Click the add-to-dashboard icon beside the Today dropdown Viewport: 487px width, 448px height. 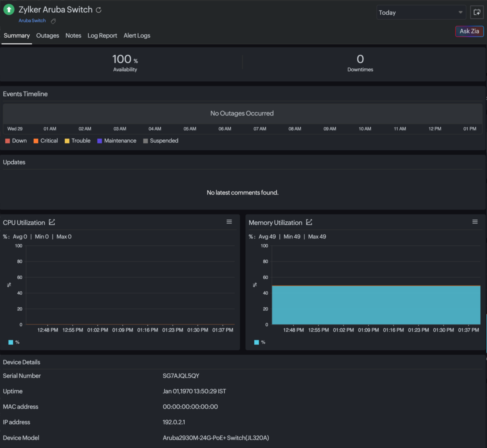(477, 12)
